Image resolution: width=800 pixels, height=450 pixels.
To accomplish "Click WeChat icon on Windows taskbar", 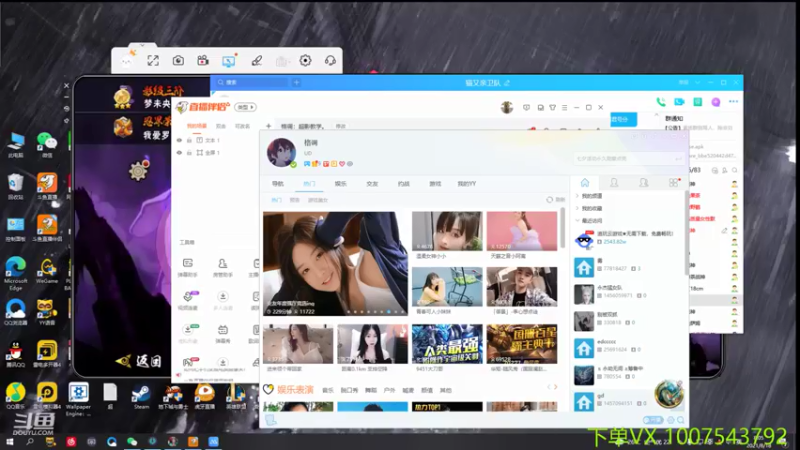I will (x=132, y=442).
